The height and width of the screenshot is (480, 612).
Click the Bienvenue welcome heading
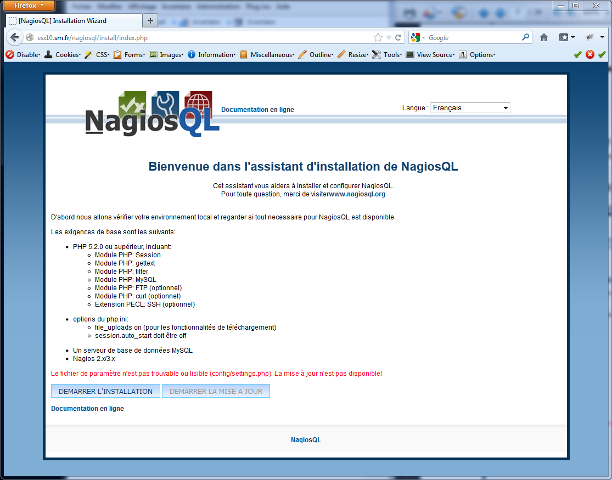click(303, 167)
